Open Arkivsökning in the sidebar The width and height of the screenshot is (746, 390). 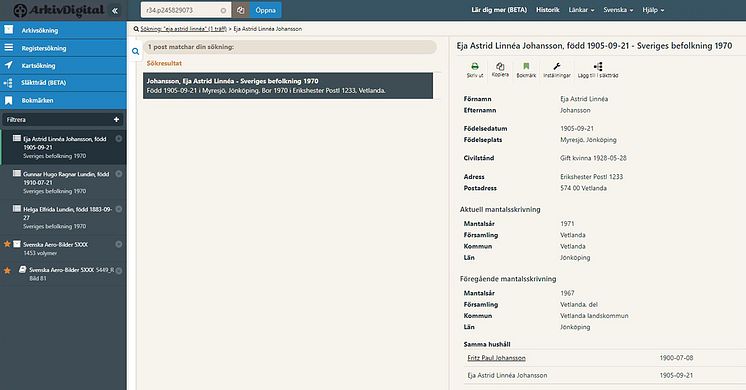[x=63, y=30]
